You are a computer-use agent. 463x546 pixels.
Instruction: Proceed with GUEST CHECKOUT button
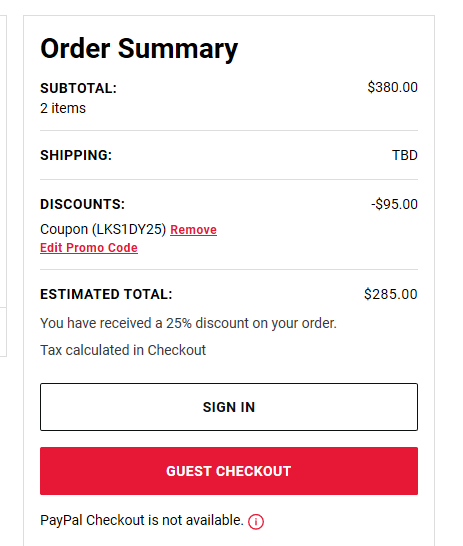(x=229, y=471)
